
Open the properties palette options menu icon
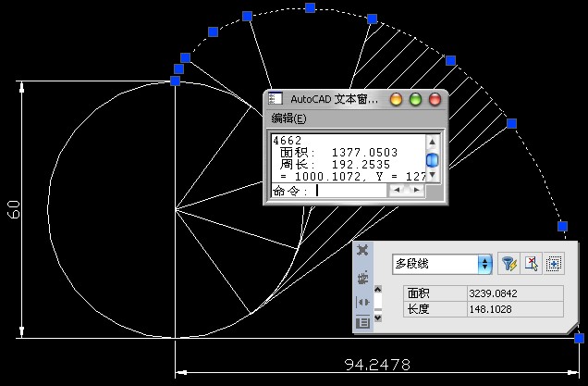[x=362, y=322]
